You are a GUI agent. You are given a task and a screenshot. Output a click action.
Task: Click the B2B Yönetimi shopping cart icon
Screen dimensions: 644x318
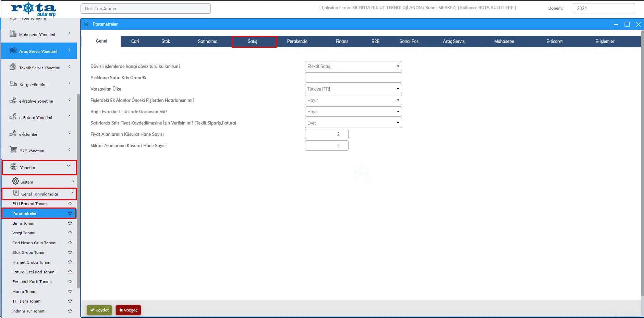click(13, 150)
